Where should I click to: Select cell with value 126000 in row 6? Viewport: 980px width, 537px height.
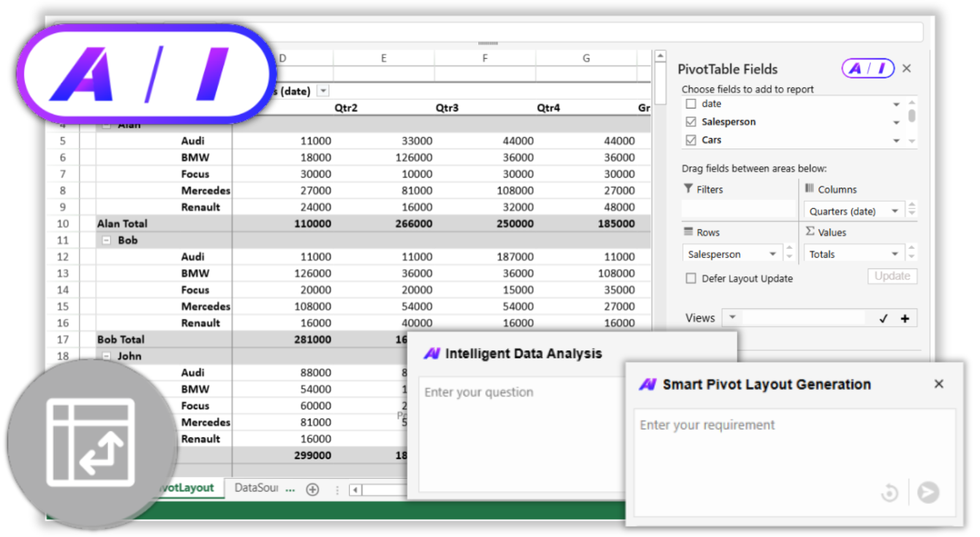click(x=414, y=158)
